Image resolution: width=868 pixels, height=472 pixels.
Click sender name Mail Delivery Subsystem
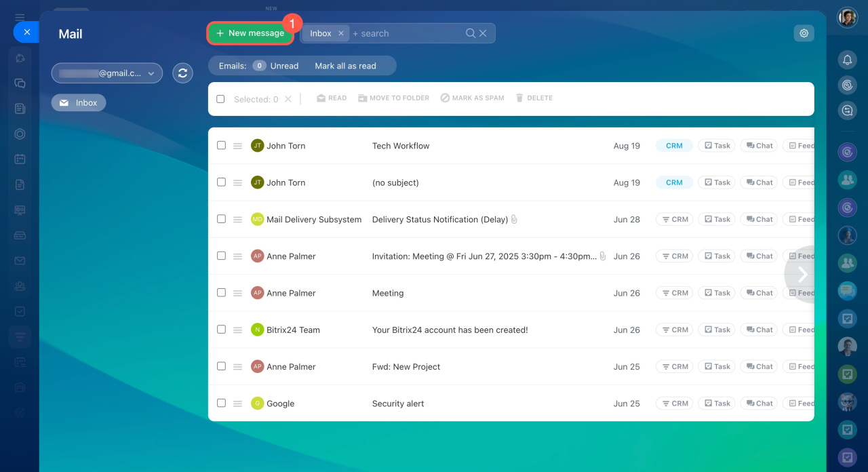coord(314,219)
